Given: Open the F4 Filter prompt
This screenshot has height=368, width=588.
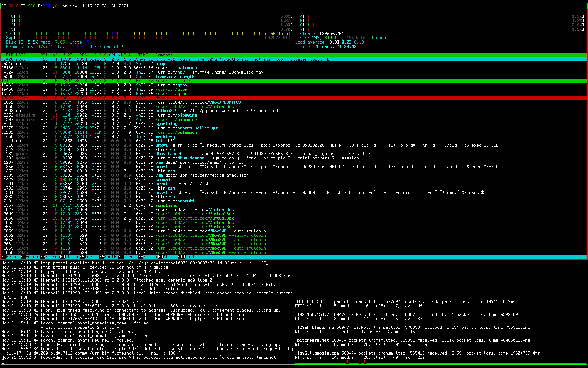Looking at the screenshot, I should pos(72,257).
